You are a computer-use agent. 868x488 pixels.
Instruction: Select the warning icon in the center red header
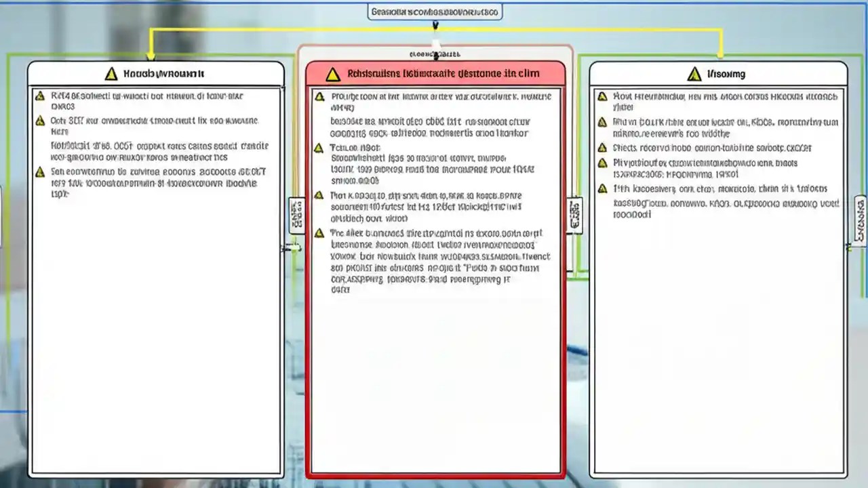(332, 73)
